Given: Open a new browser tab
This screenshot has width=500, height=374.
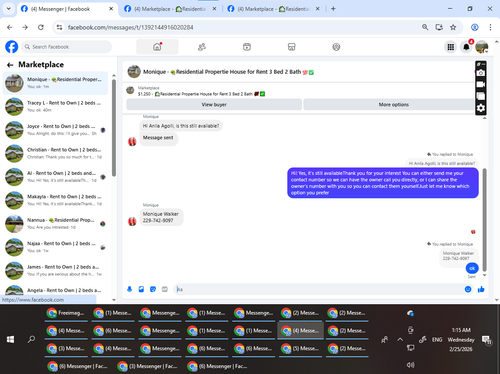Looking at the screenshot, I should coord(333,9).
